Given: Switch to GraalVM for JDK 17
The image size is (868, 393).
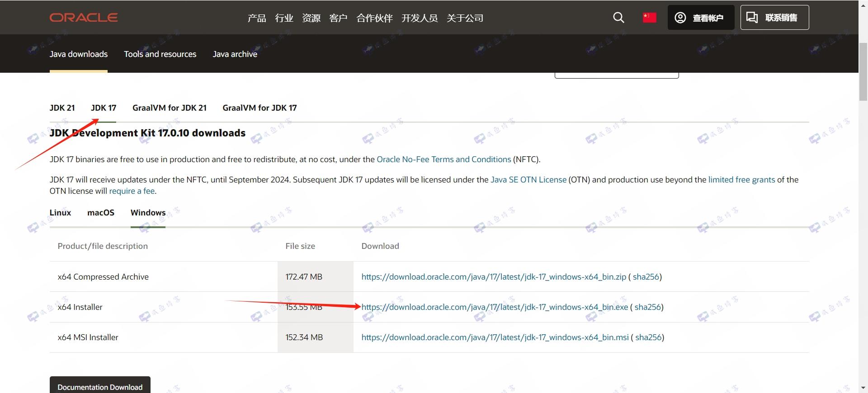Looking at the screenshot, I should [259, 108].
